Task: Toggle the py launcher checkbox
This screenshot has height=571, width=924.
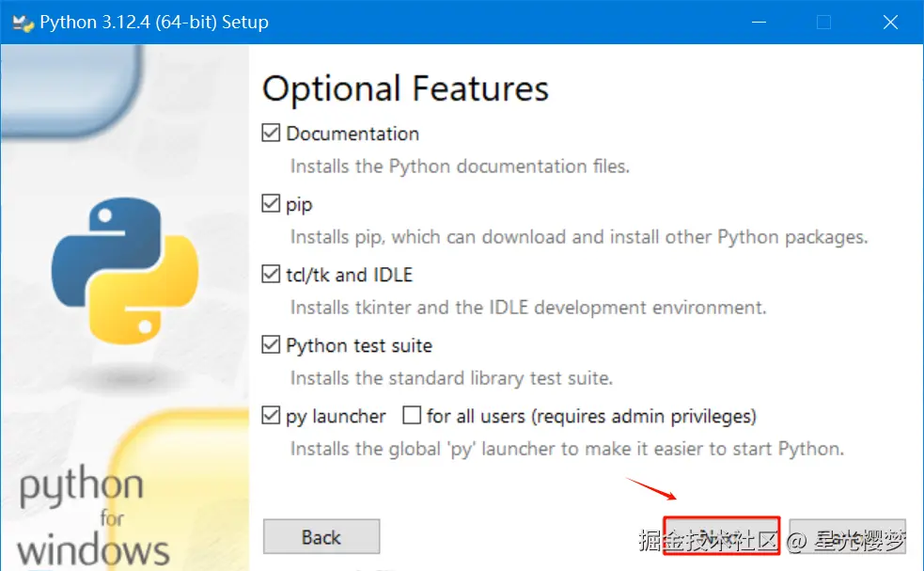Action: pos(271,416)
